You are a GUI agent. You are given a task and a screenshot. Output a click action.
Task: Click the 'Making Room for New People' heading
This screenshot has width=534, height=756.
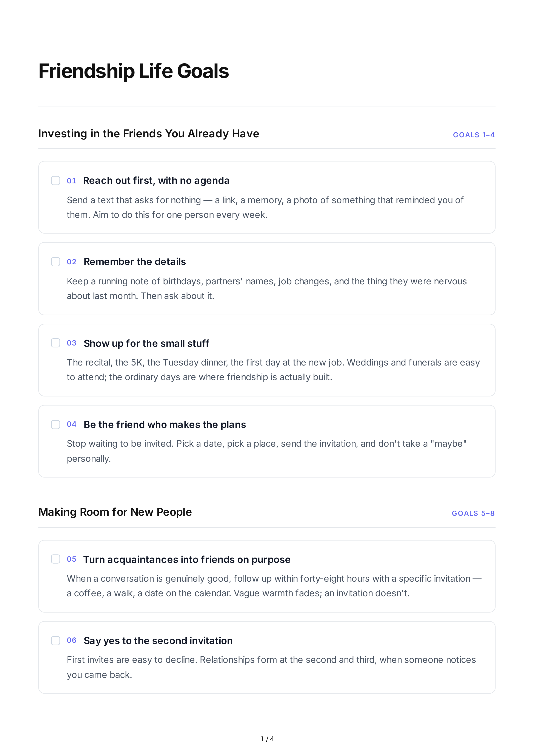115,512
